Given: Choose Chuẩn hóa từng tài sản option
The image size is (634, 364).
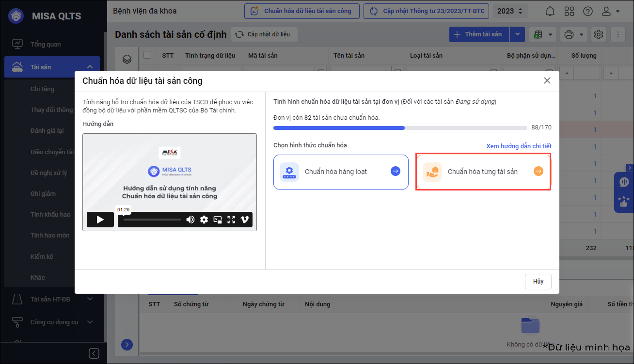Looking at the screenshot, I should point(483,172).
